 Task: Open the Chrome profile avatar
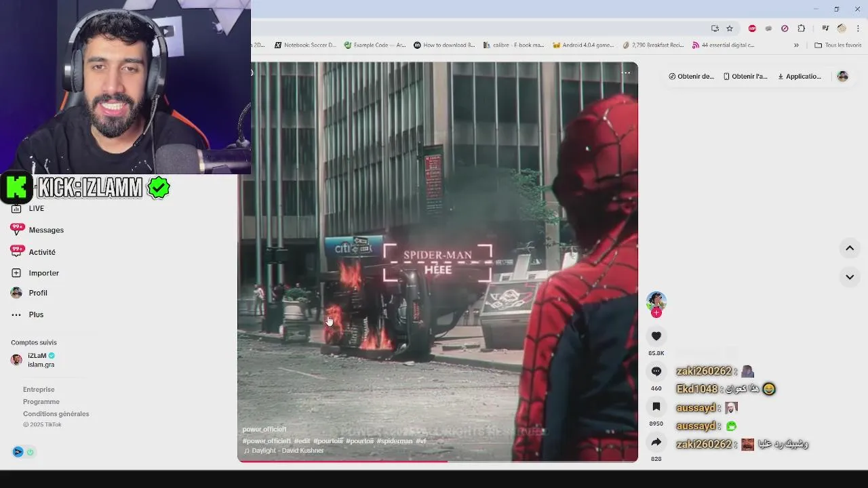click(x=842, y=28)
